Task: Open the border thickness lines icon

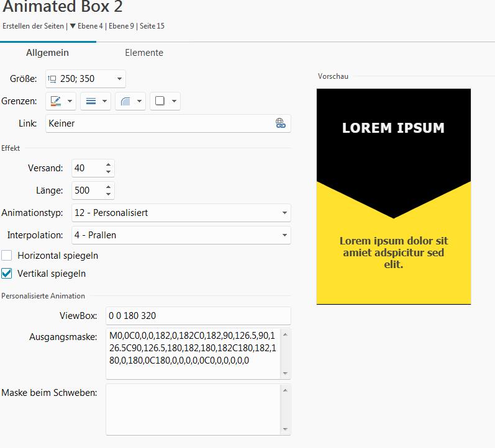Action: [x=91, y=101]
